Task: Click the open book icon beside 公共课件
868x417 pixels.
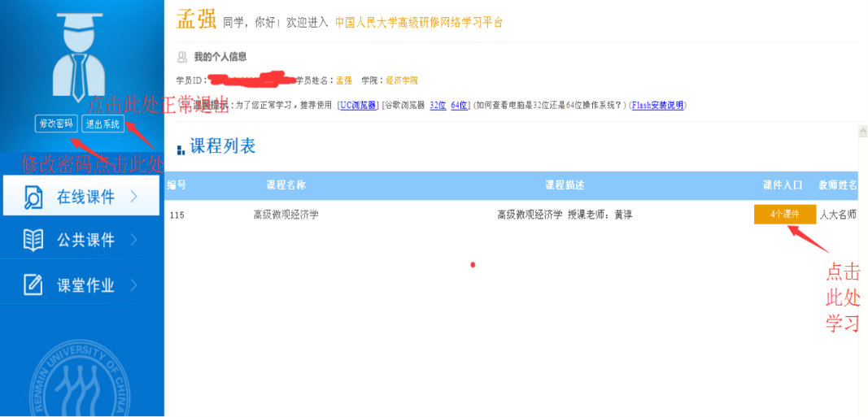Action: (33, 241)
